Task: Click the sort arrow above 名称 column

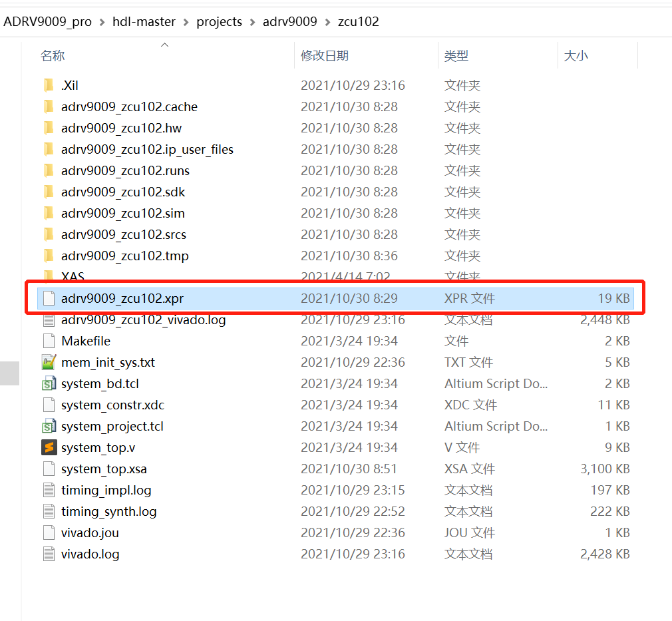Action: click(x=164, y=45)
